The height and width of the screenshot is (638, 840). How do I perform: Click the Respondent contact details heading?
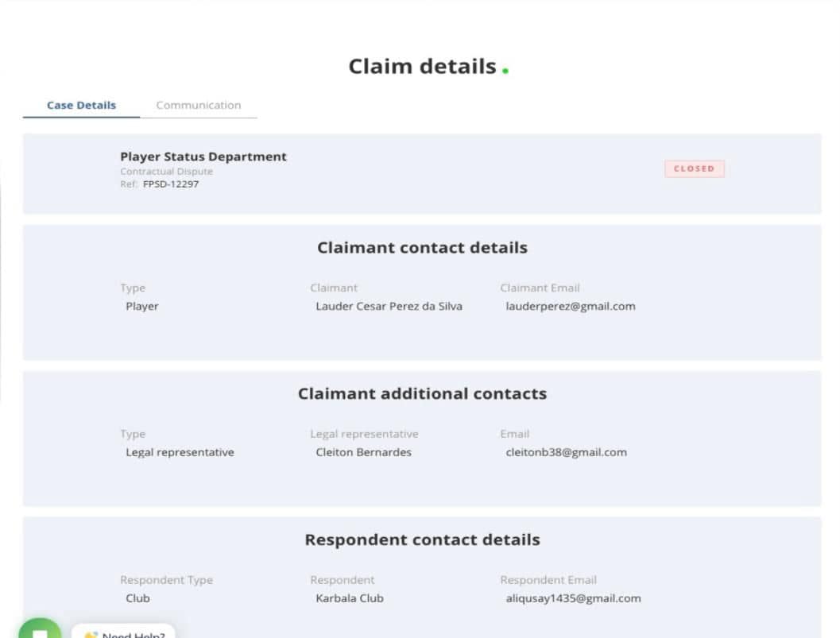(x=422, y=539)
